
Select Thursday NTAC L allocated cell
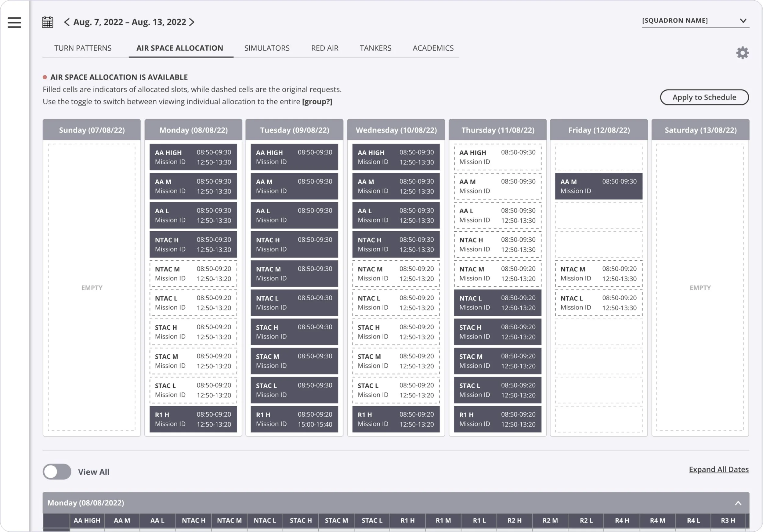point(497,303)
